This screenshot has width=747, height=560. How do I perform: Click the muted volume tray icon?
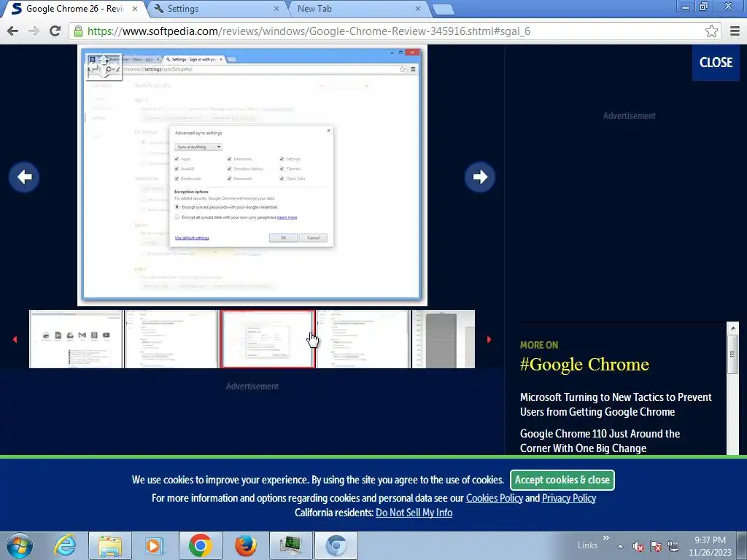[638, 546]
